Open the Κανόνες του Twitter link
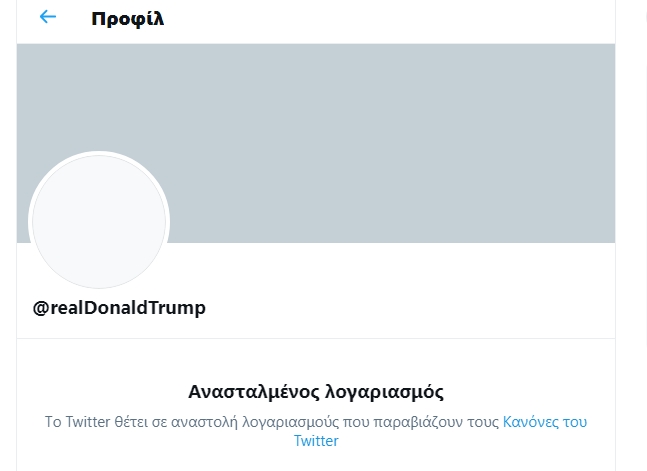 [x=544, y=422]
